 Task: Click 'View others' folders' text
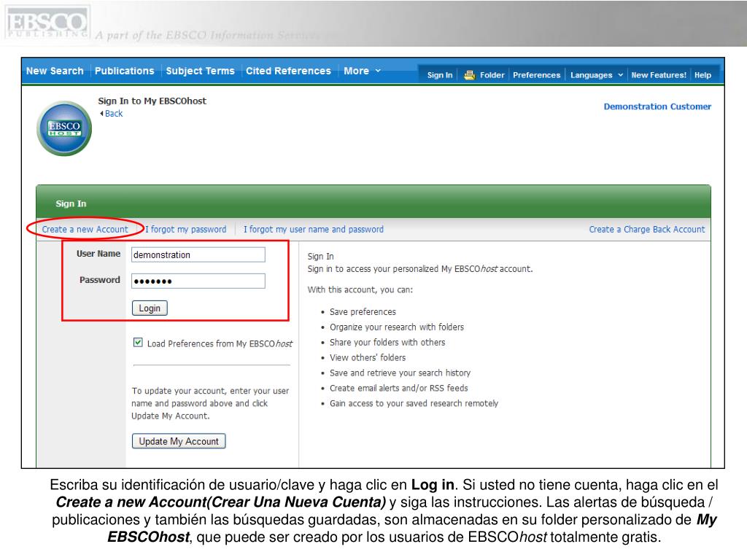[368, 357]
